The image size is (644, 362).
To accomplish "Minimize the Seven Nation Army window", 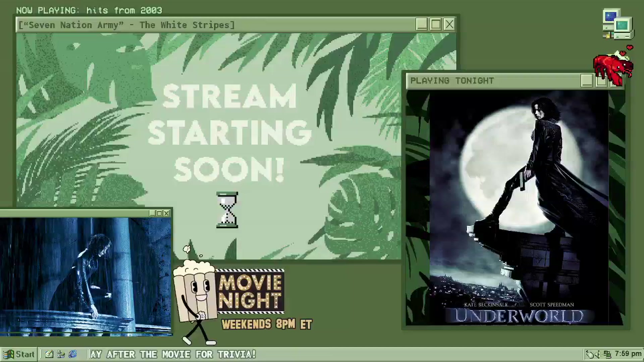I will tap(422, 24).
